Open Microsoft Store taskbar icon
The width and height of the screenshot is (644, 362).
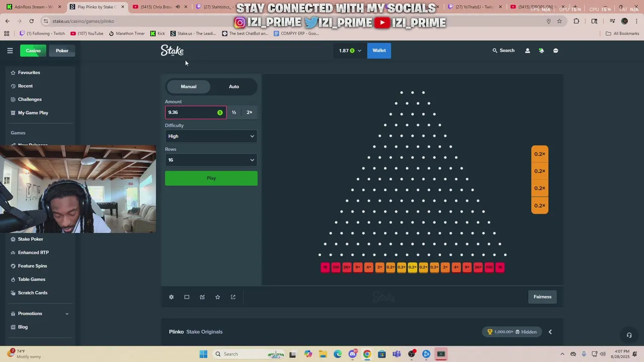pos(382,354)
